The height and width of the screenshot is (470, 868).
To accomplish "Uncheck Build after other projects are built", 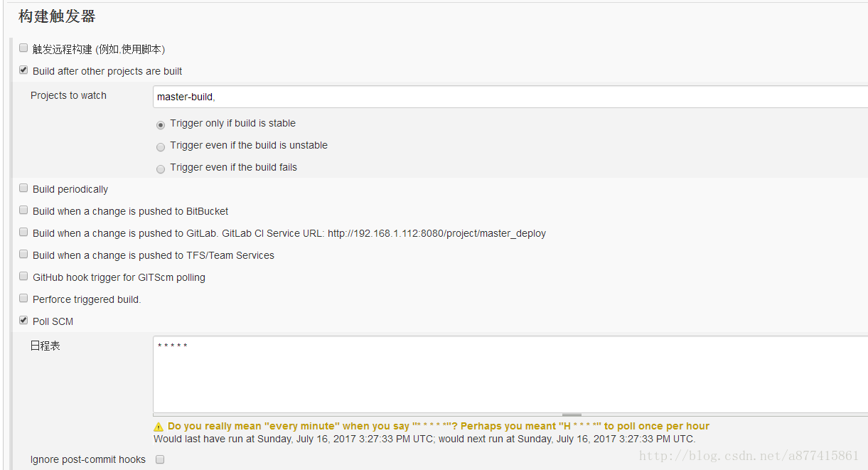I will [x=23, y=70].
